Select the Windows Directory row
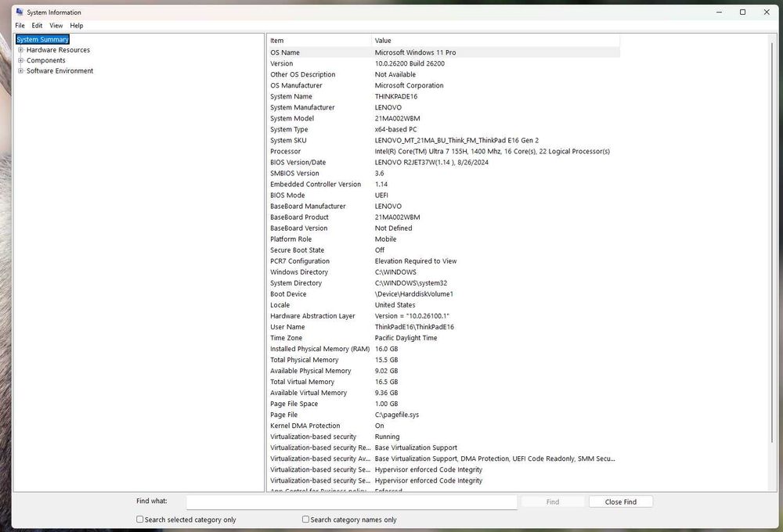Screen dimensions: 783x532 443,272
